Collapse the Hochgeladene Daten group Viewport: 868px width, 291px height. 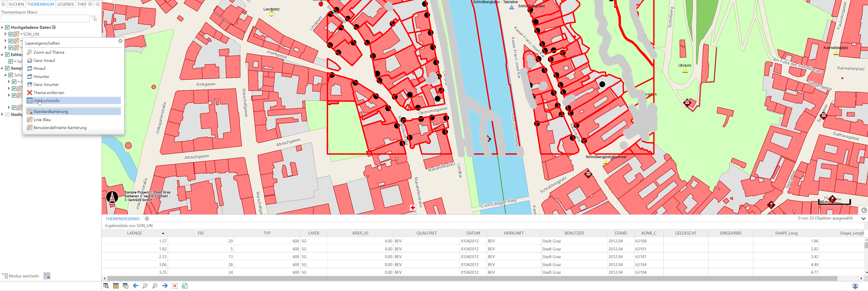click(2, 27)
